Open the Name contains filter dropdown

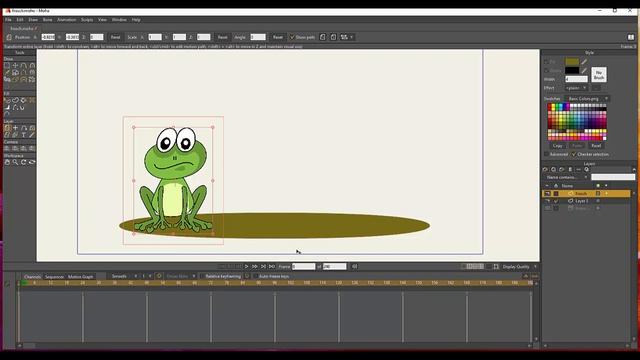(x=566, y=177)
